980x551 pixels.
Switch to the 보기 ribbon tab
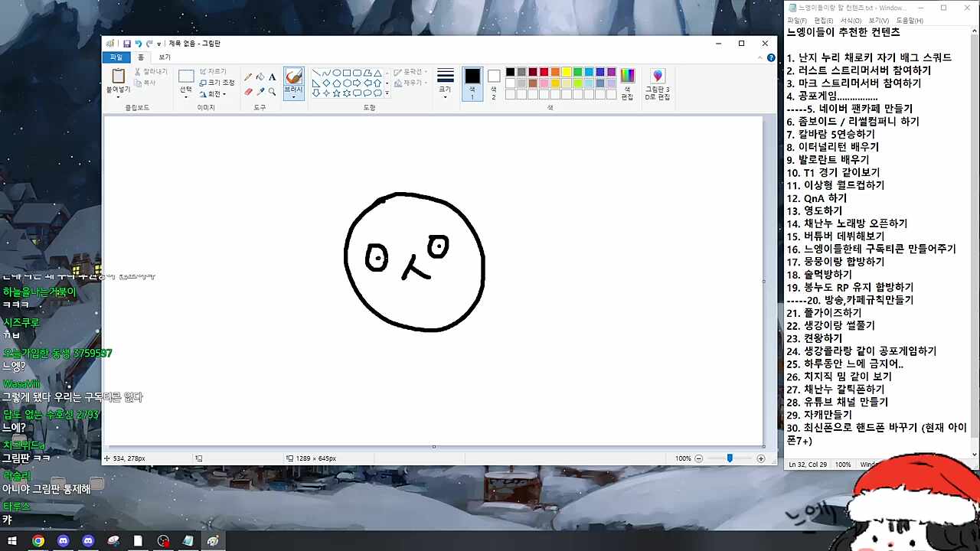click(165, 57)
